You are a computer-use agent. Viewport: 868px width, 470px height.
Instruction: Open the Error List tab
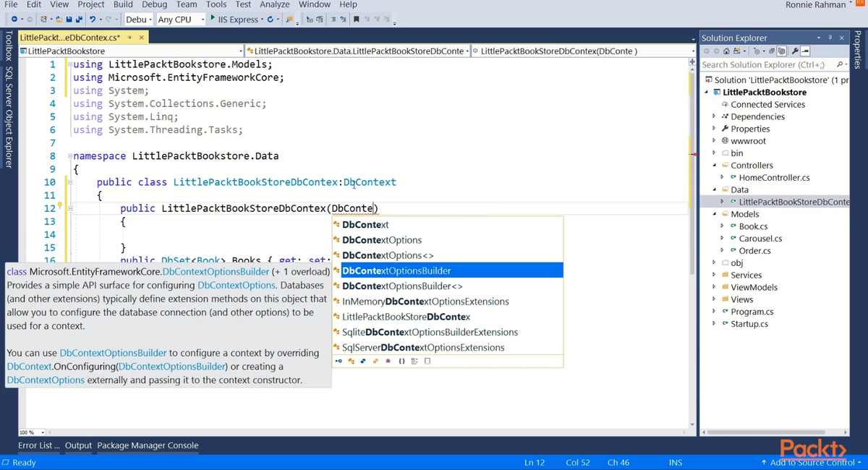coord(39,445)
